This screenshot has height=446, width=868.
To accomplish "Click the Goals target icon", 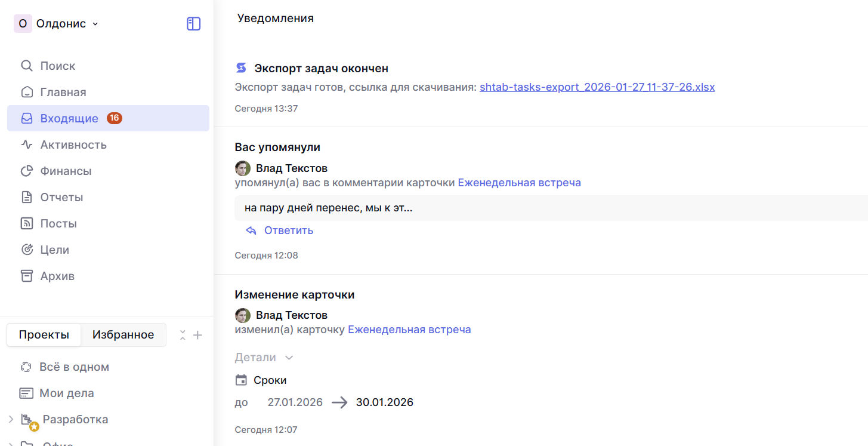I will coord(27,250).
